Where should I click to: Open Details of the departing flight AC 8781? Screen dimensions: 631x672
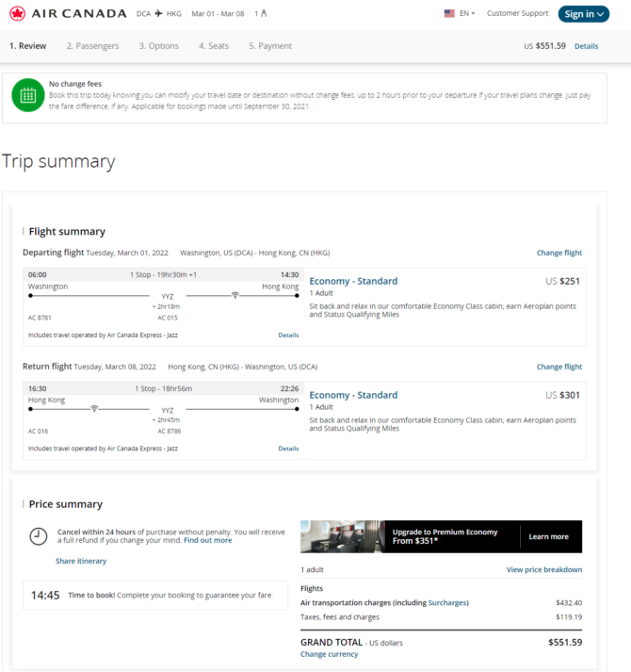[288, 336]
